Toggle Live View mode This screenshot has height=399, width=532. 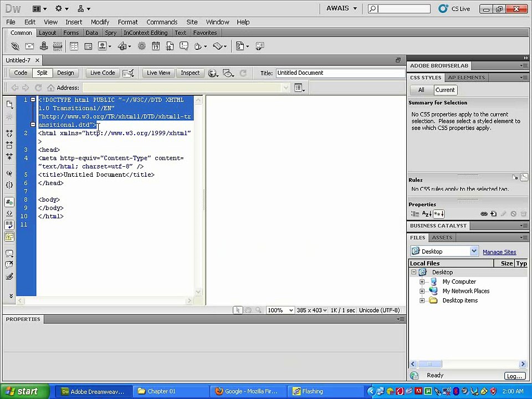158,73
